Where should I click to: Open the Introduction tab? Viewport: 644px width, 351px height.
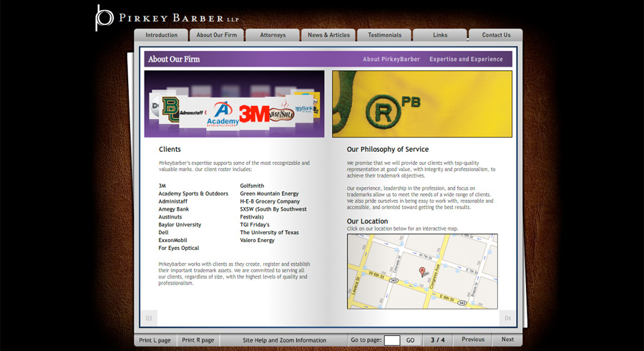[161, 35]
